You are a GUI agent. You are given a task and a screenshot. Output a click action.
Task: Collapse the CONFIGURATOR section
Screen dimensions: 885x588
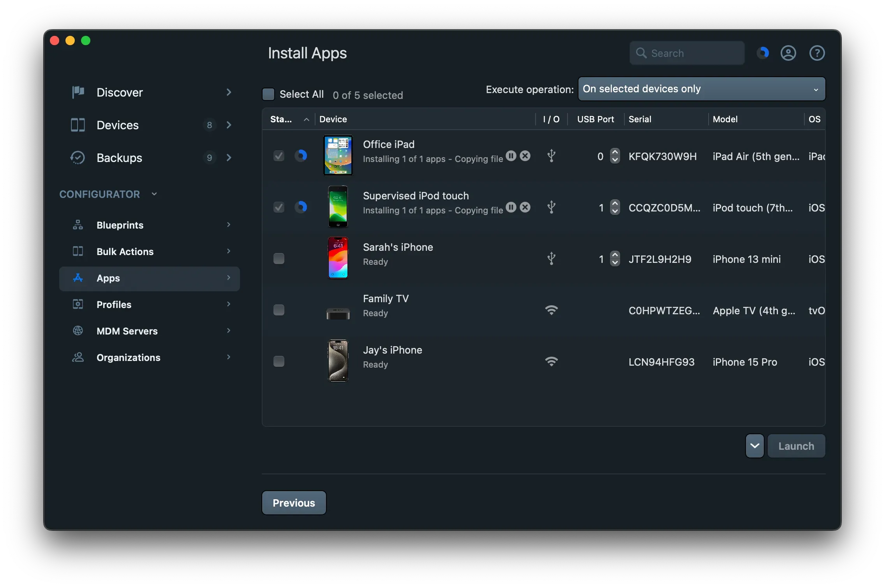pyautogui.click(x=154, y=194)
